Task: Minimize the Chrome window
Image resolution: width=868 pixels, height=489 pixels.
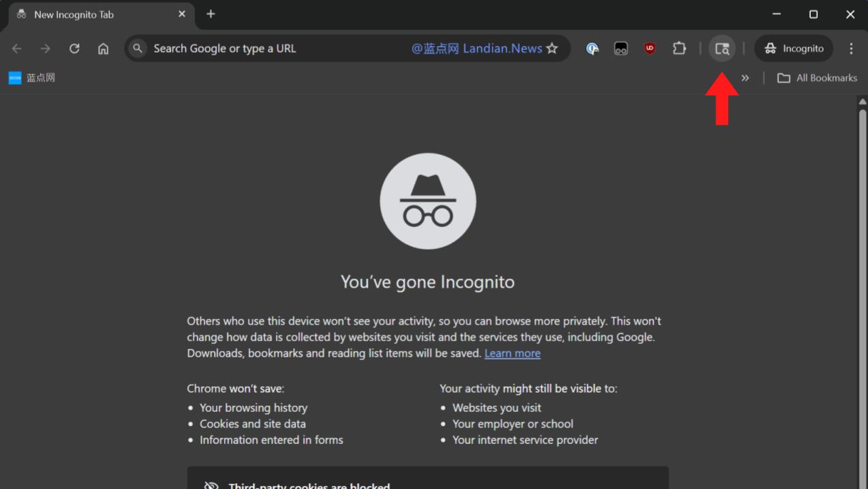Action: coord(777,14)
